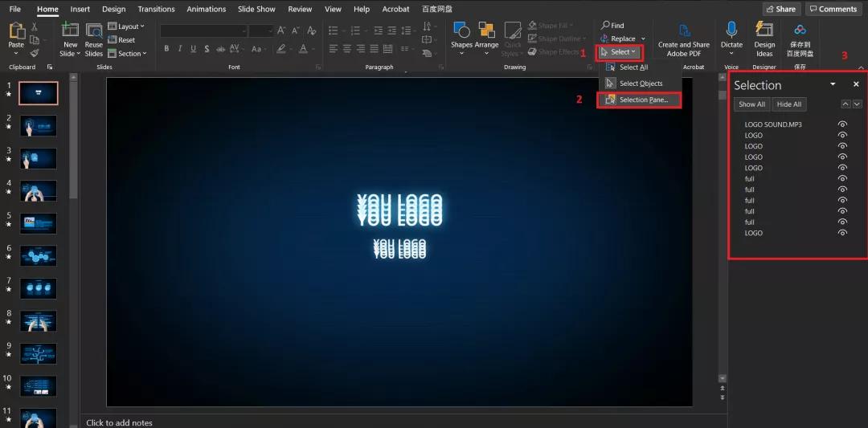Viewport: 868px width, 428px height.
Task: Open the Section dropdown
Action: point(128,54)
